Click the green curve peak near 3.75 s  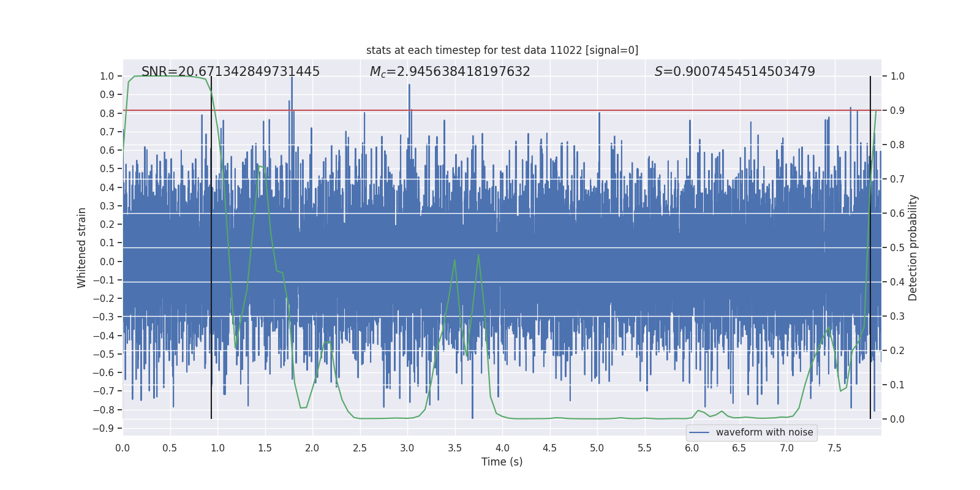click(x=478, y=255)
